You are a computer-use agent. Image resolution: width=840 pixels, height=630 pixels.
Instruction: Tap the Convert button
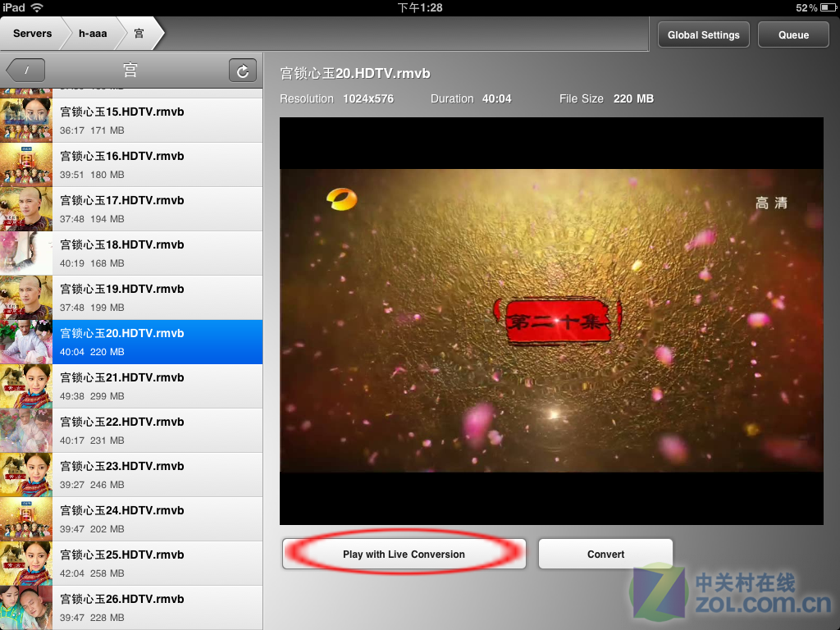(605, 554)
